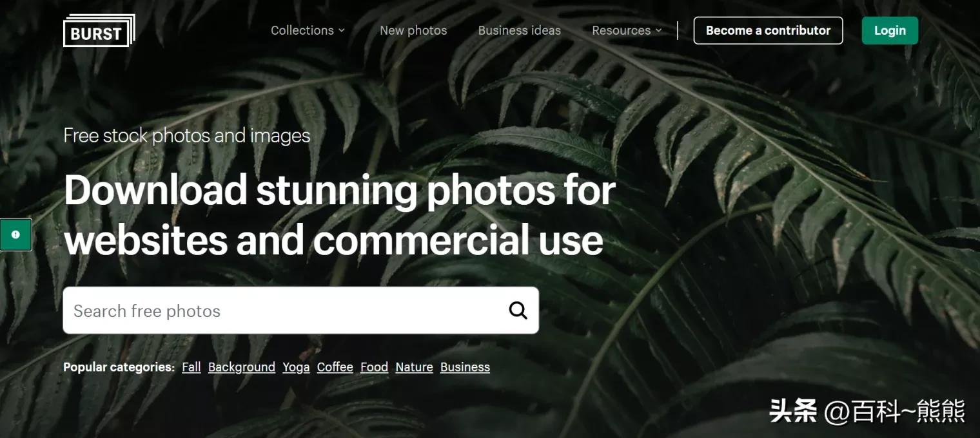980x438 pixels.
Task: Open the Food category link
Action: coord(374,367)
